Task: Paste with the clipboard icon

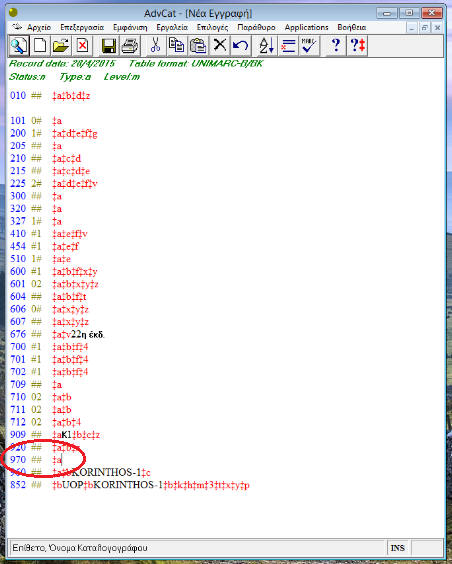Action: click(x=198, y=46)
